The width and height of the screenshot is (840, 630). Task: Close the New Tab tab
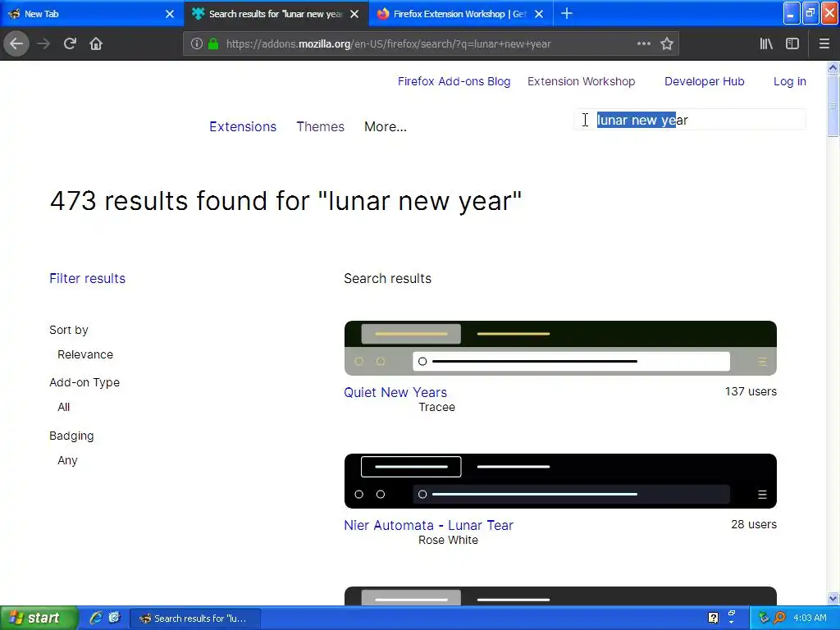[x=169, y=14]
